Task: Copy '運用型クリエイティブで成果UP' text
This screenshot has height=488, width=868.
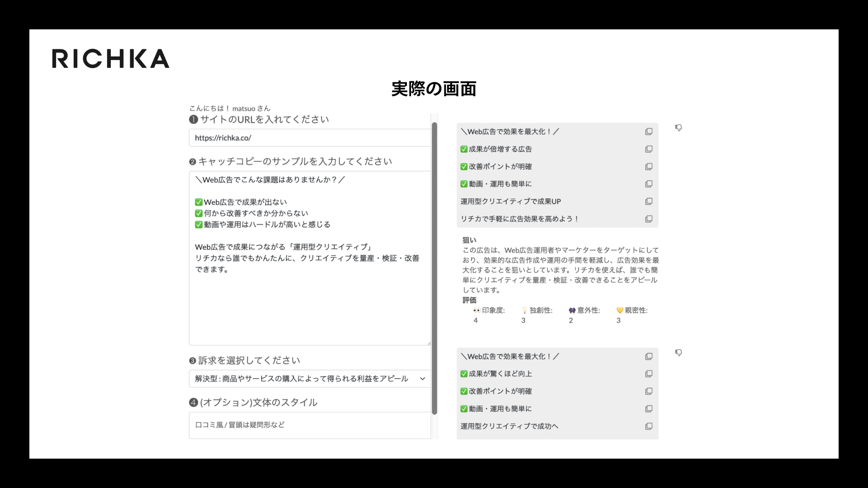Action: point(649,202)
